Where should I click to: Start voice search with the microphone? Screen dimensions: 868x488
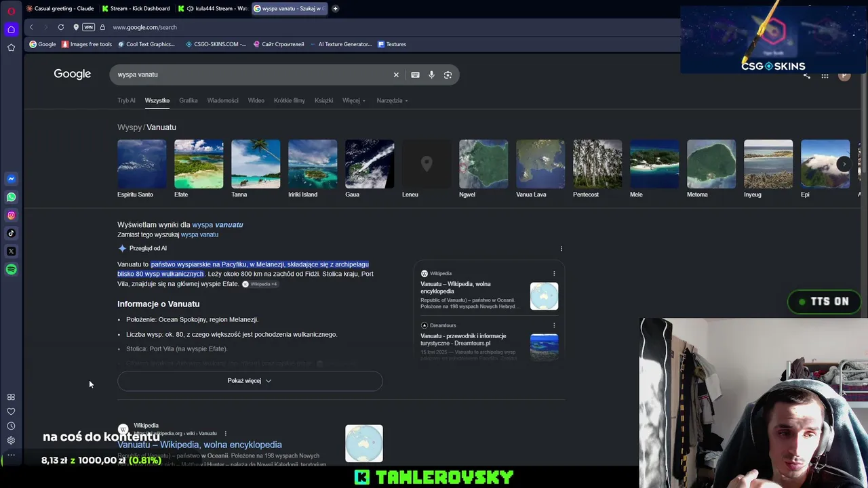pyautogui.click(x=431, y=75)
